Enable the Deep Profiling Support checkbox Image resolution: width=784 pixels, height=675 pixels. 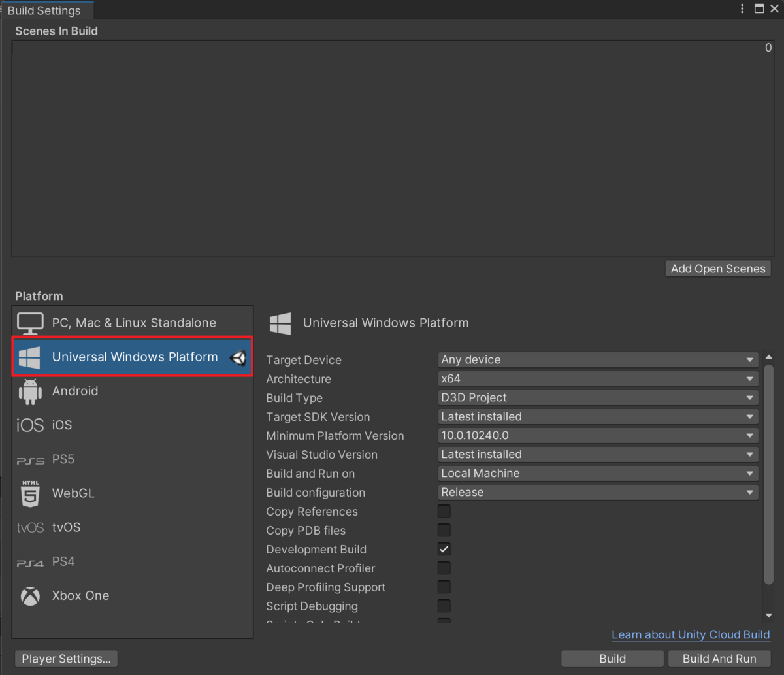(x=444, y=587)
